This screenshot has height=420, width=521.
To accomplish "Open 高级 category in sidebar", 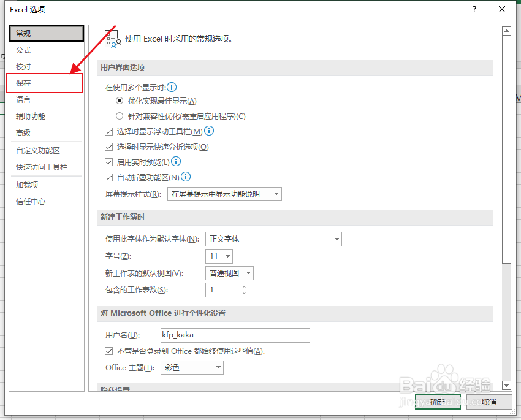I will click(x=47, y=132).
